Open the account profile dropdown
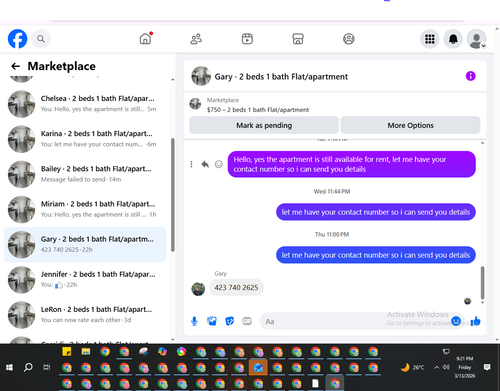The width and height of the screenshot is (500, 391). pos(476,39)
